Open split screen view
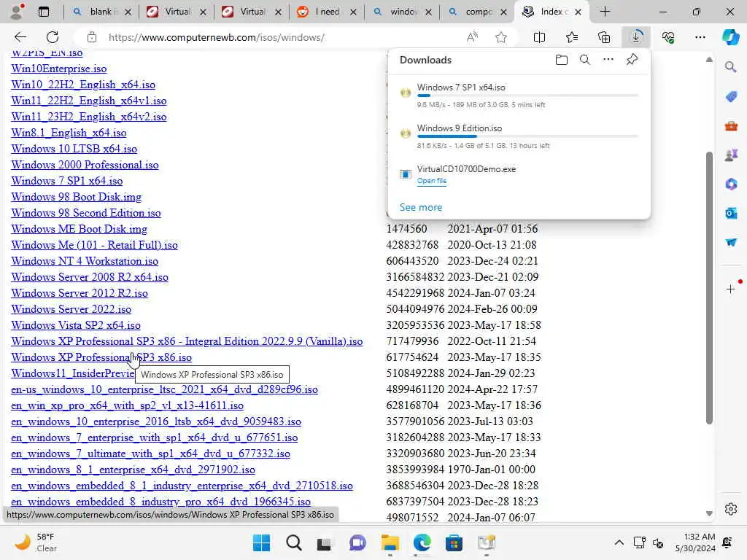The width and height of the screenshot is (747, 560). pyautogui.click(x=539, y=37)
